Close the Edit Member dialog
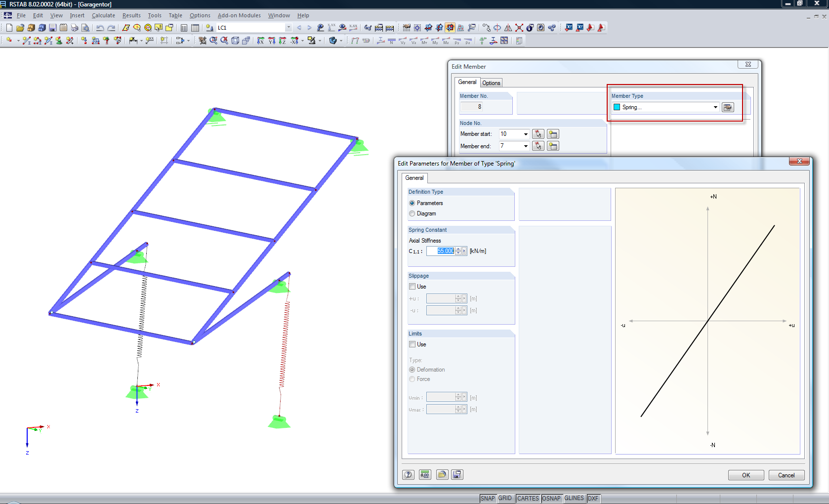This screenshot has width=829, height=504. pos(748,64)
